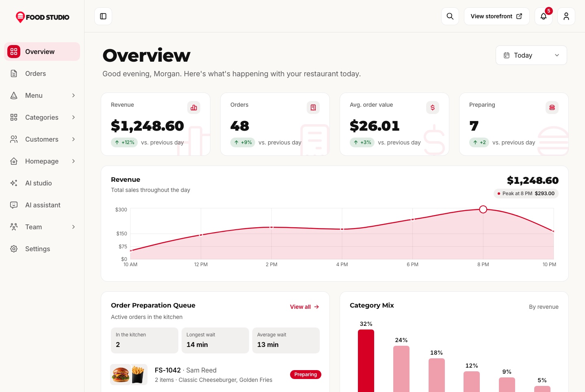Click the By revenue label
585x392 pixels.
click(x=544, y=307)
